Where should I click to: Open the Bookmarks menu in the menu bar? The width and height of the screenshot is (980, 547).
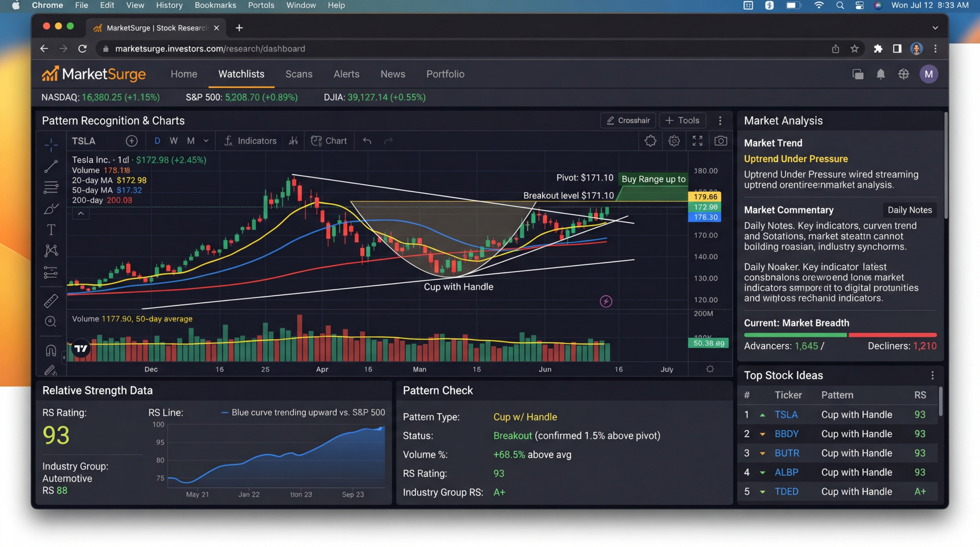tap(216, 5)
